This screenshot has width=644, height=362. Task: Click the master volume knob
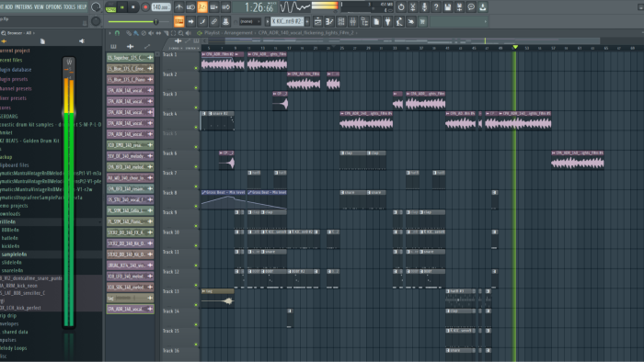[x=96, y=7]
